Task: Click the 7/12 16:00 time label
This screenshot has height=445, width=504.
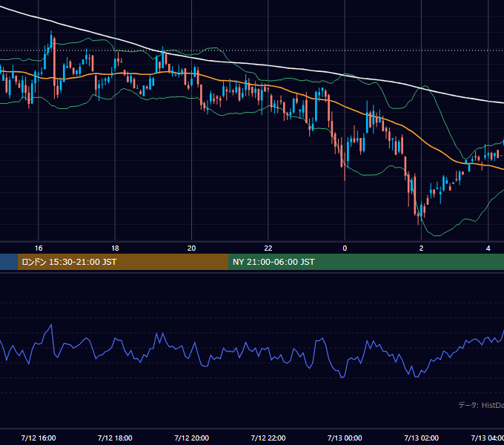Action: 39,438
